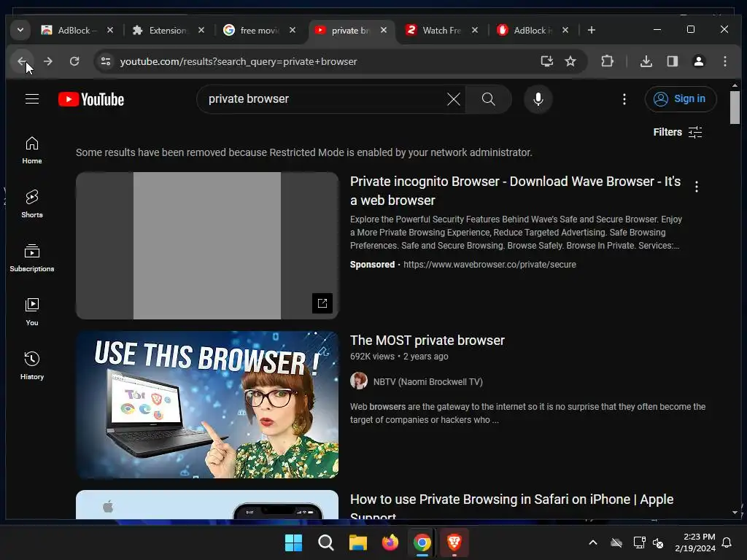This screenshot has height=560, width=747.
Task: Open File Explorer from taskbar
Action: pyautogui.click(x=357, y=542)
